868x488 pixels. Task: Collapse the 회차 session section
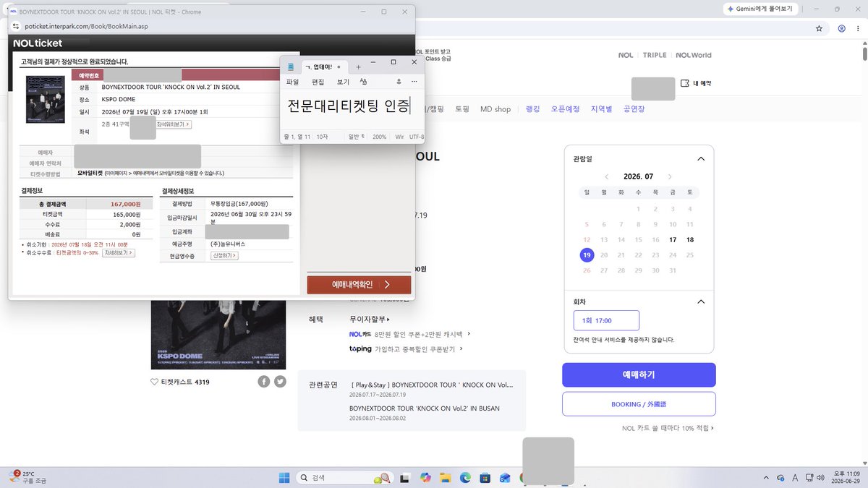(x=700, y=301)
